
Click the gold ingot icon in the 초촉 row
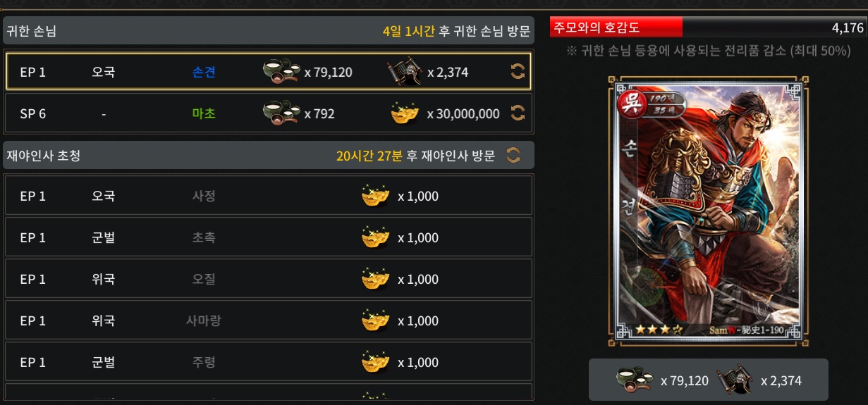point(376,237)
